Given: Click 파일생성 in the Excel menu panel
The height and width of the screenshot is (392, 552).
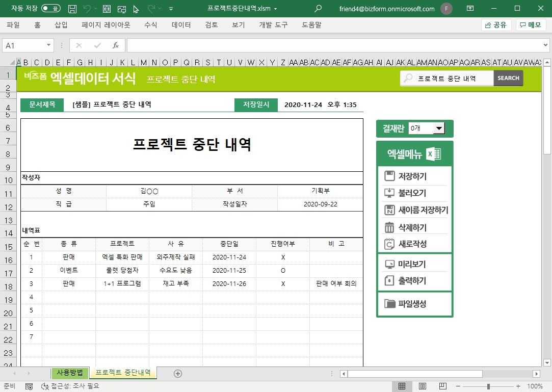Looking at the screenshot, I should pos(412,304).
